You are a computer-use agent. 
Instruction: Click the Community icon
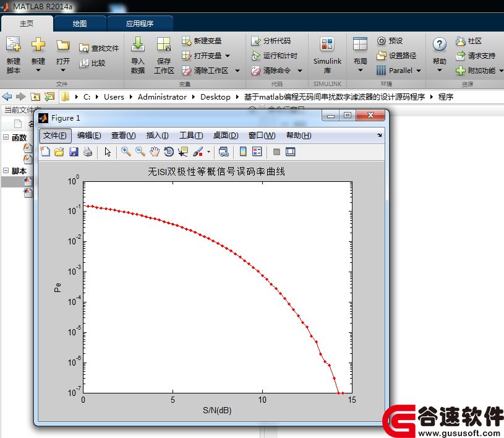coord(460,41)
